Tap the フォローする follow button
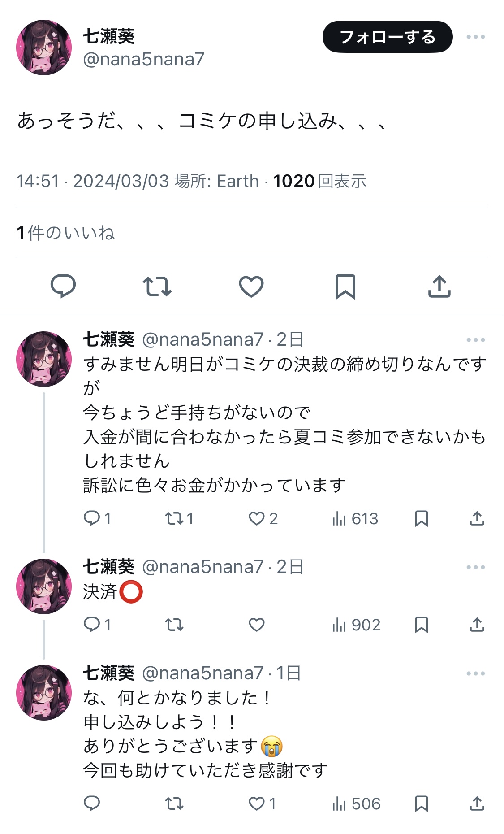The width and height of the screenshot is (504, 834). [388, 37]
